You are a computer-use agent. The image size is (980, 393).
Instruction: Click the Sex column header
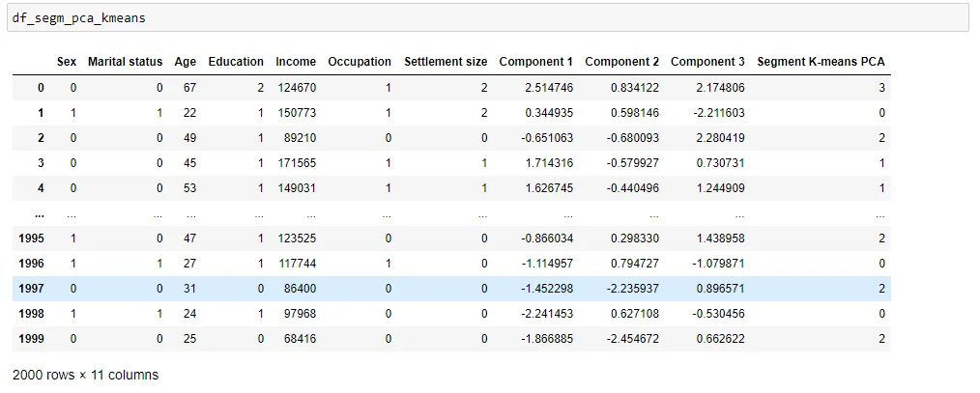(x=66, y=62)
